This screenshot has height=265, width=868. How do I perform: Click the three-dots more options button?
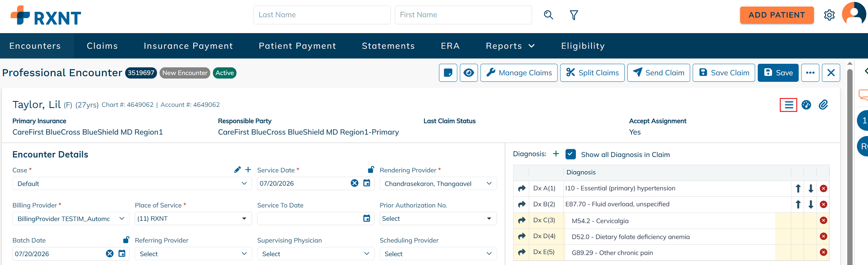[x=810, y=73]
